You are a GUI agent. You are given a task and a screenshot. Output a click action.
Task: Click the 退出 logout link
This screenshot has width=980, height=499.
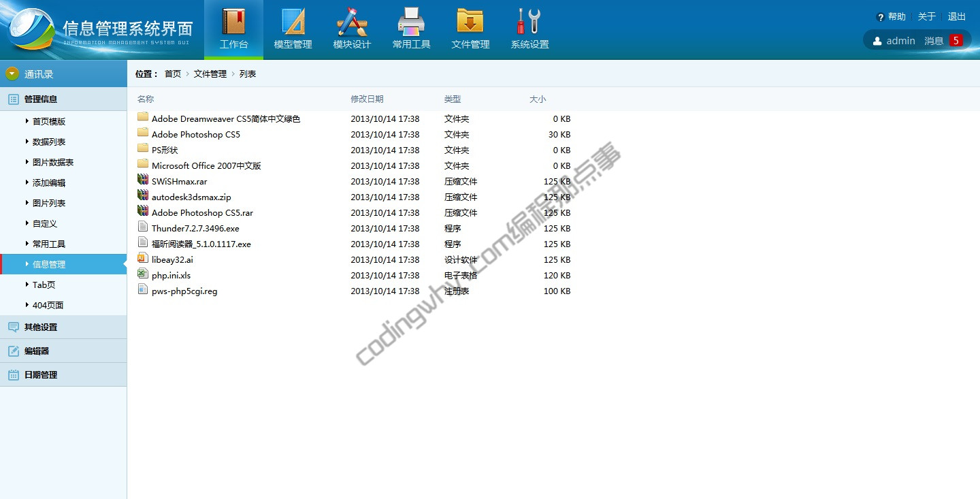pyautogui.click(x=957, y=16)
